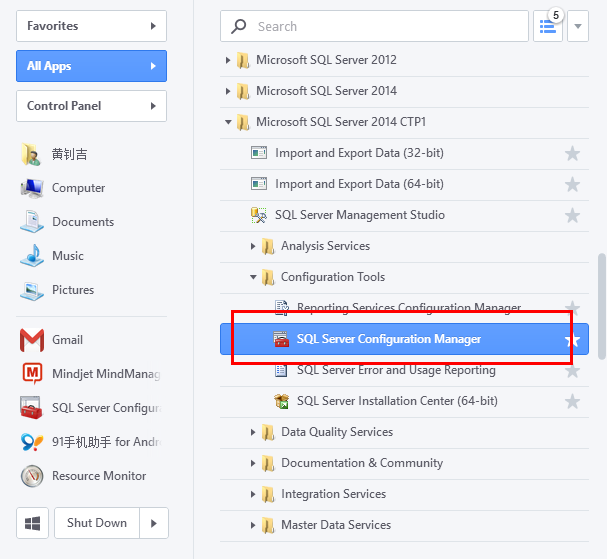Click the Microsoft SQL Server 2012 folder icon

[243, 60]
